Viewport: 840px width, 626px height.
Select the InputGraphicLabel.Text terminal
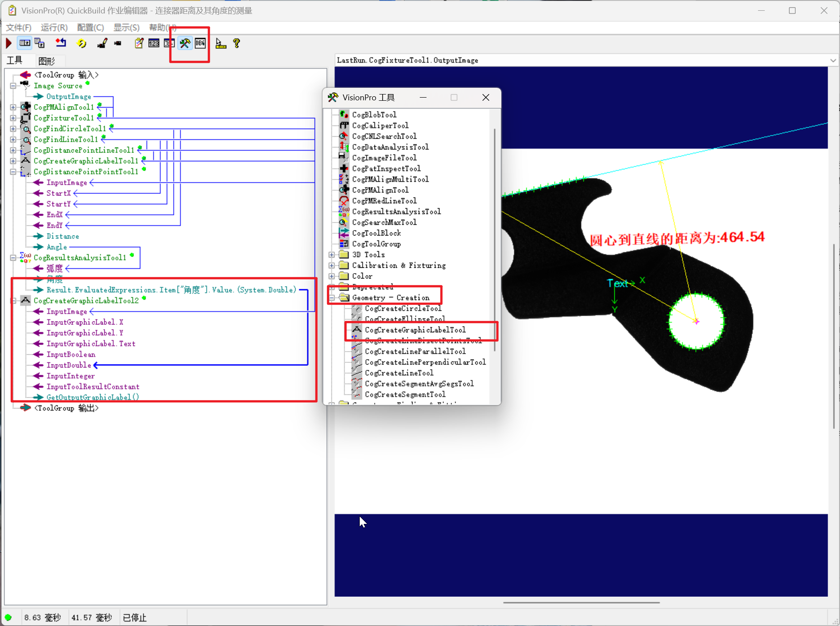point(91,344)
